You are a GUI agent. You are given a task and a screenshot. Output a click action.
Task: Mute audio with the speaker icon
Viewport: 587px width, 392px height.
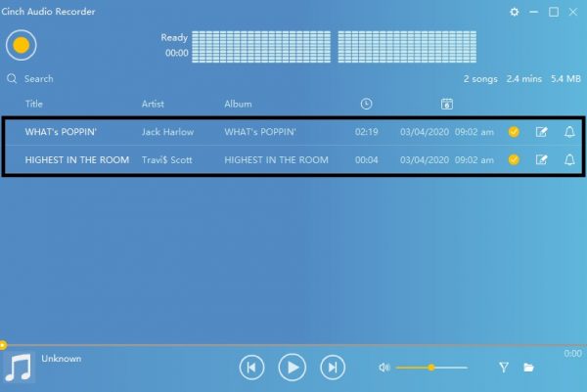(384, 368)
